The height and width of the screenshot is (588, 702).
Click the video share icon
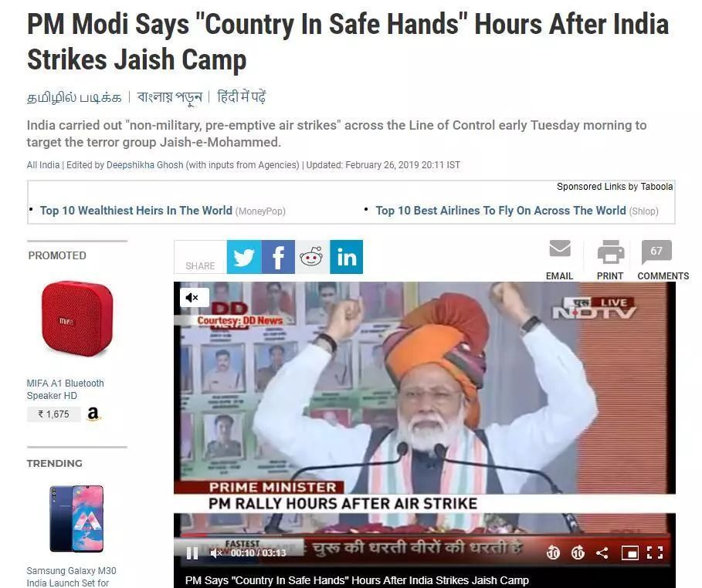602,553
